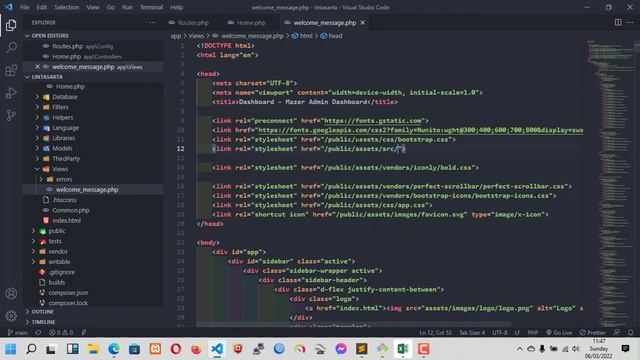Click the Explorer more actions ellipsis
640x360 pixels.
click(152, 23)
